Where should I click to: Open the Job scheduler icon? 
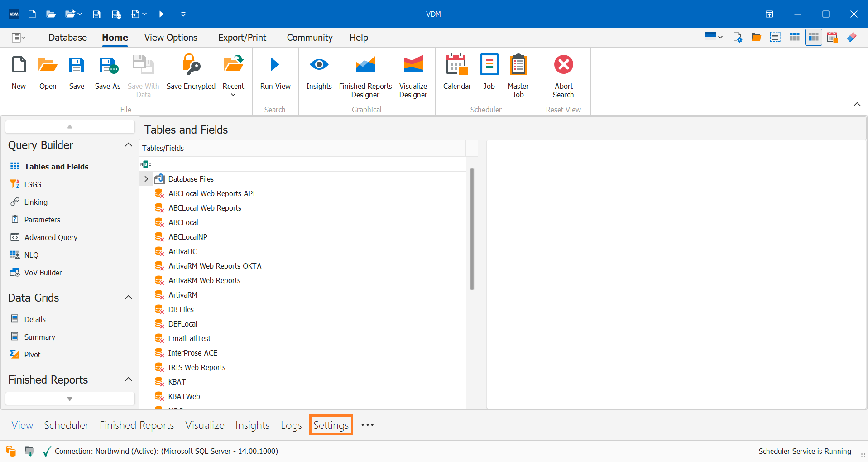click(489, 72)
